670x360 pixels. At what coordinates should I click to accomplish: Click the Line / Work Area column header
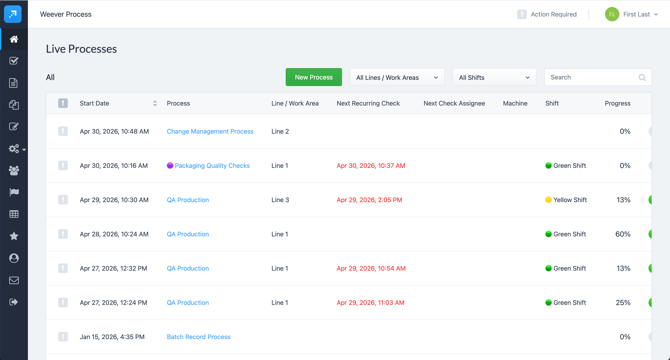tap(295, 103)
